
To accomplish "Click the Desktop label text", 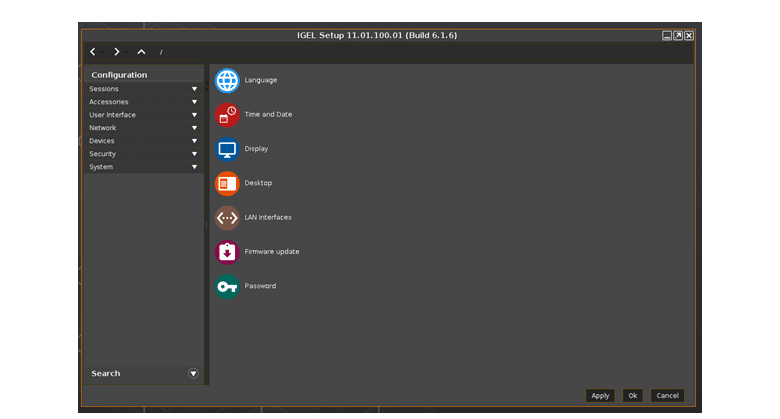I will click(258, 183).
